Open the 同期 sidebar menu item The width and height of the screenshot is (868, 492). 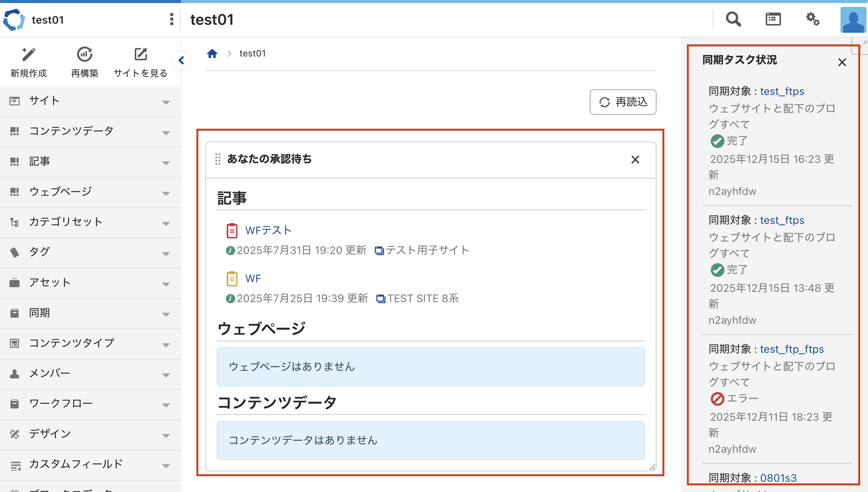tap(40, 313)
